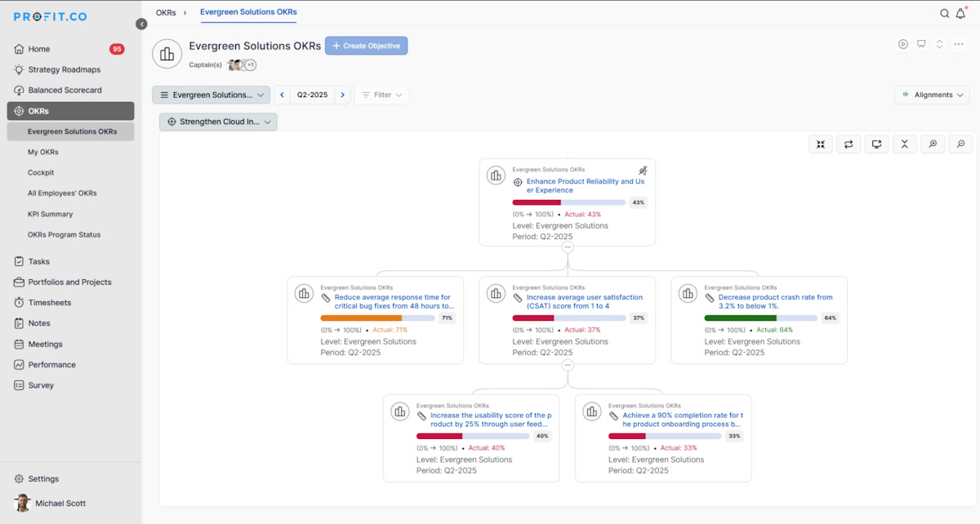980x524 pixels.
Task: Click the green 64% progress bar
Action: click(x=761, y=318)
